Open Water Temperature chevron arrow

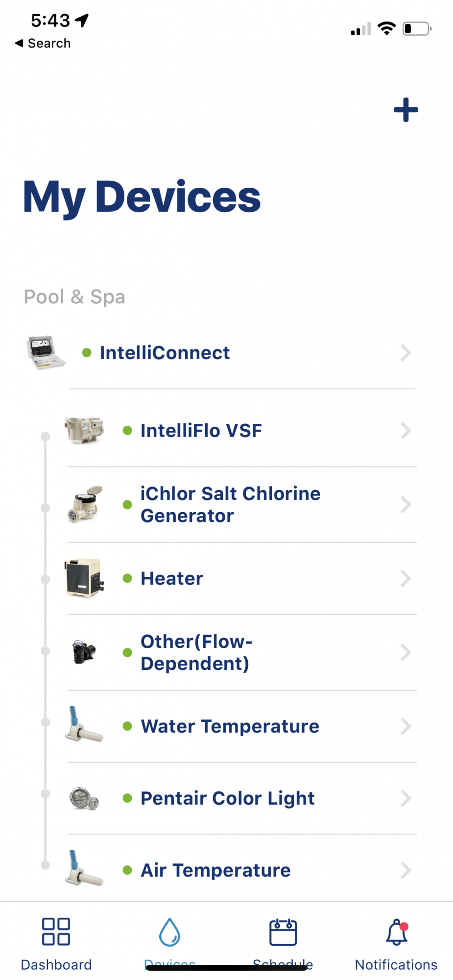pyautogui.click(x=405, y=726)
